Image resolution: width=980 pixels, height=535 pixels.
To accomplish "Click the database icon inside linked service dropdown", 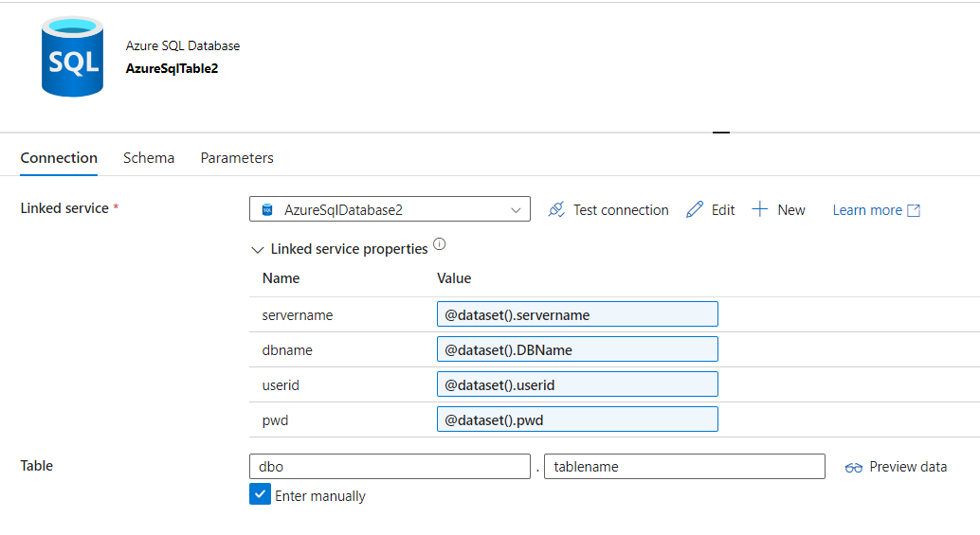I will click(267, 209).
